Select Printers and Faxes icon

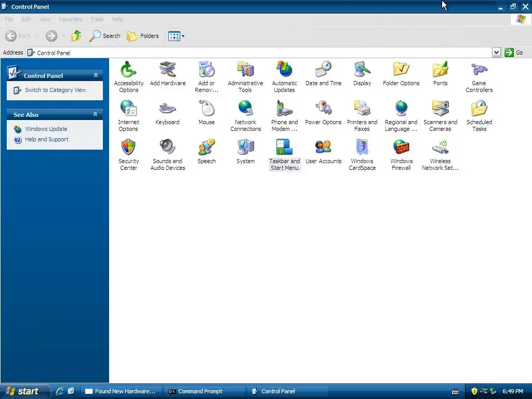tap(362, 116)
